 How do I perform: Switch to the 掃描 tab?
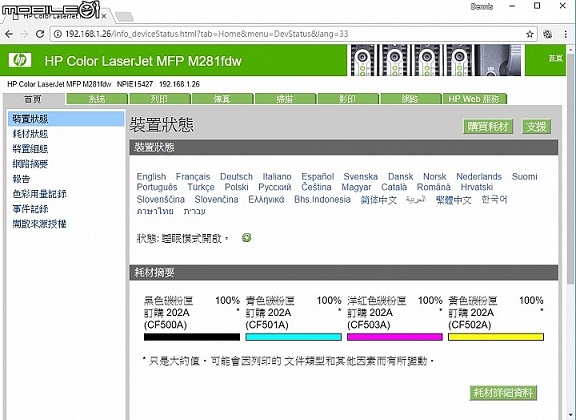click(x=285, y=99)
